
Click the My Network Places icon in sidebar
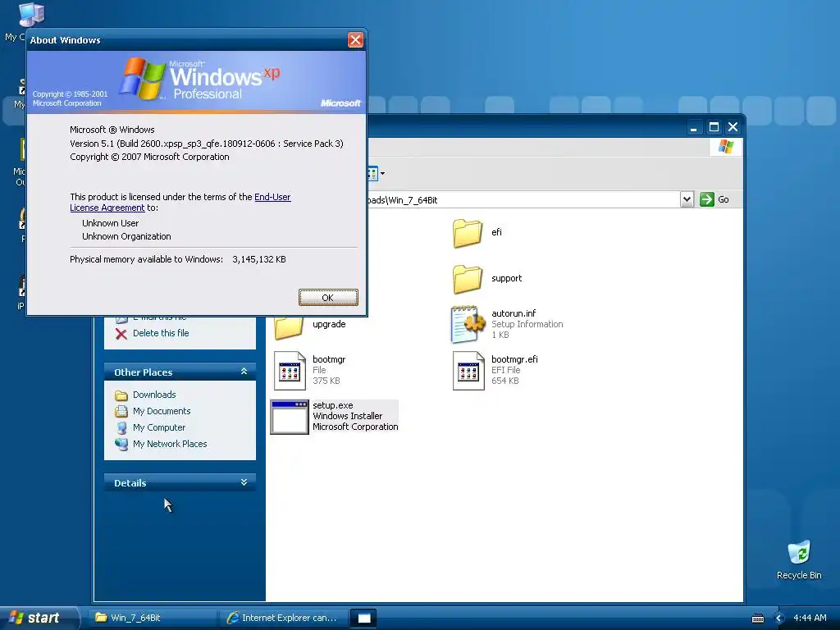pyautogui.click(x=121, y=444)
